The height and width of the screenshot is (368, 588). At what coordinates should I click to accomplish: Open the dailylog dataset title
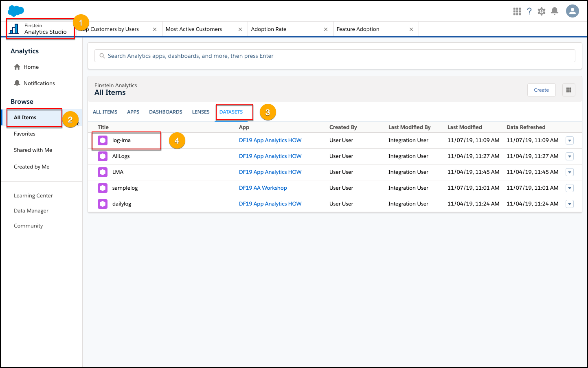[x=122, y=204]
